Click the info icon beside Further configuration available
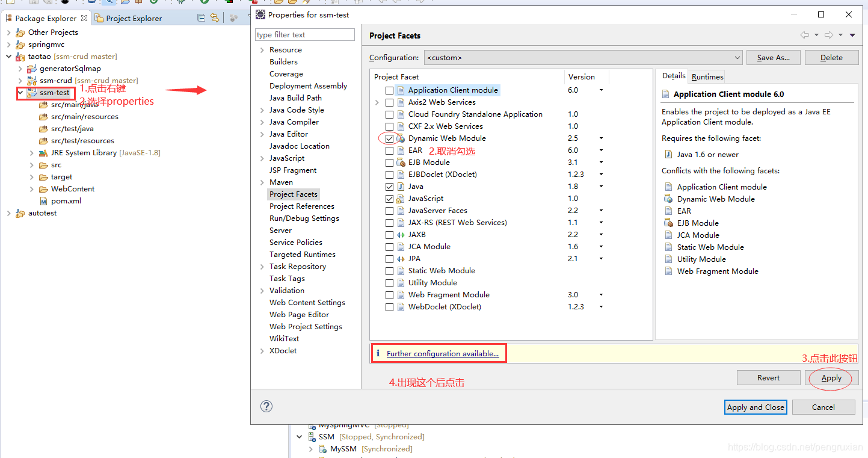This screenshot has height=458, width=868. (x=378, y=353)
